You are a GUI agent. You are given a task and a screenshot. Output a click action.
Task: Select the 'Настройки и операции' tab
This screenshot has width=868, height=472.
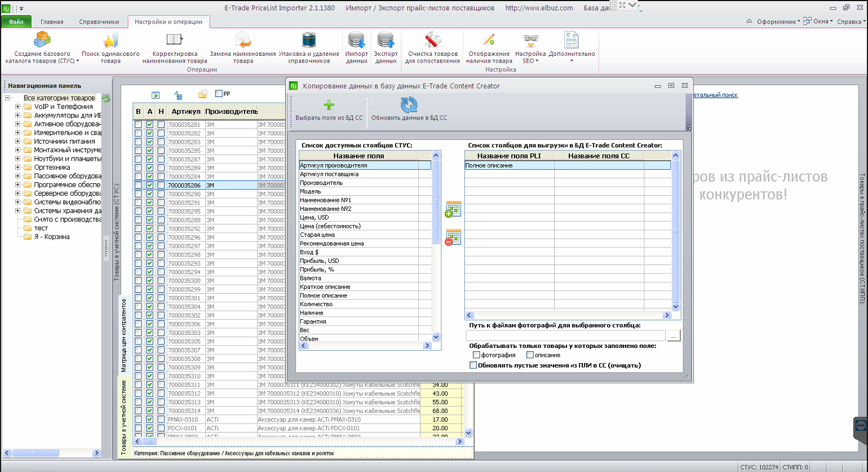(169, 22)
